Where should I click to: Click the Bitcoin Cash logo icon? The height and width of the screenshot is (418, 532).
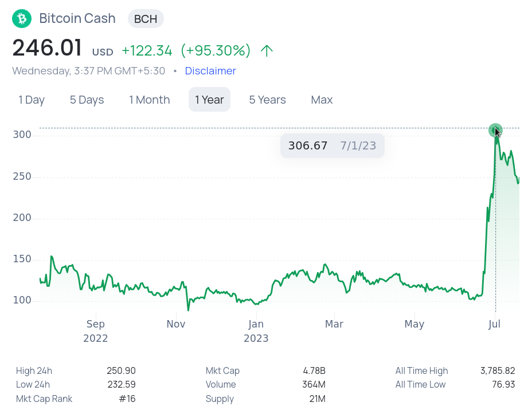(x=22, y=18)
